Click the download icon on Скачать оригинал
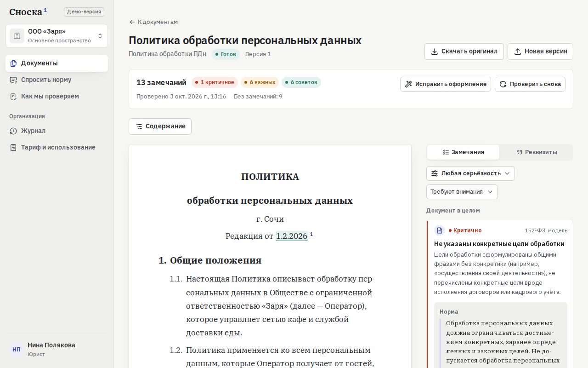Screen dimensions: 588x368 [x=434, y=52]
